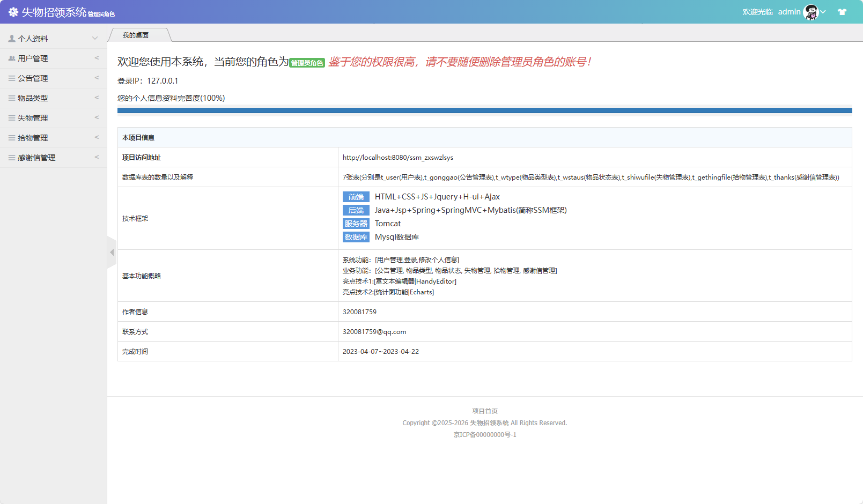Viewport: 863px width, 504px height.
Task: Click the profile completeness progress bar
Action: pos(484,110)
